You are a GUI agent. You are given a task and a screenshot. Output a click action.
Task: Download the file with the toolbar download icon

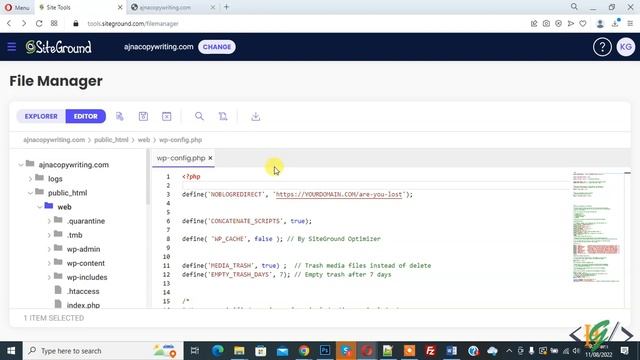[256, 116]
